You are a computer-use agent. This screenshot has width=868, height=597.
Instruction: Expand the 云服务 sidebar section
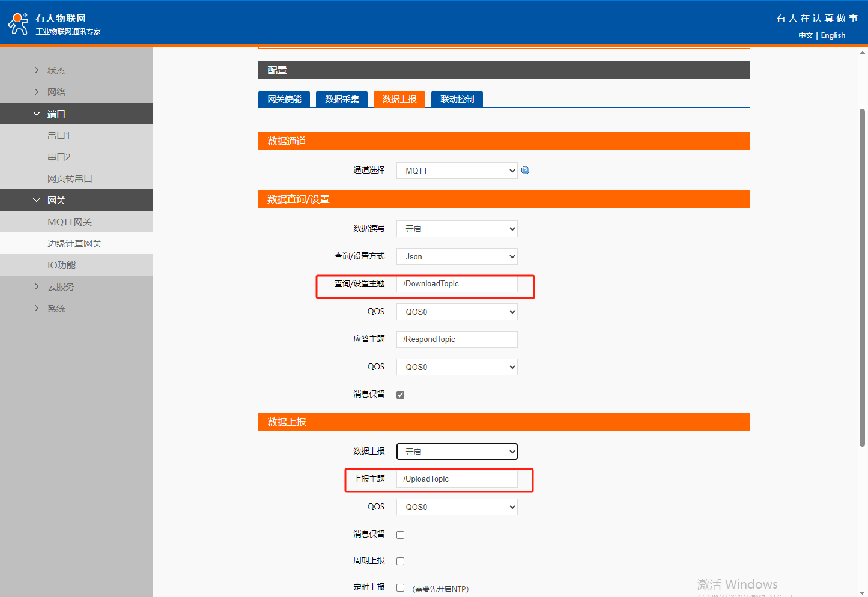point(61,287)
